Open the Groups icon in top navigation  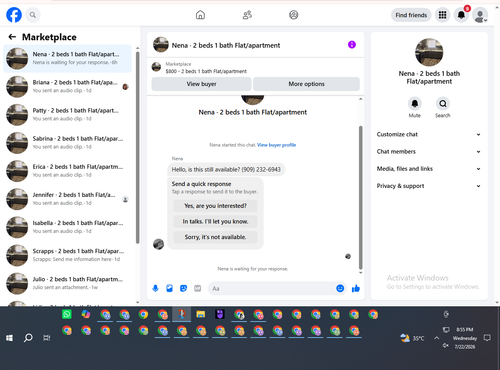(294, 15)
